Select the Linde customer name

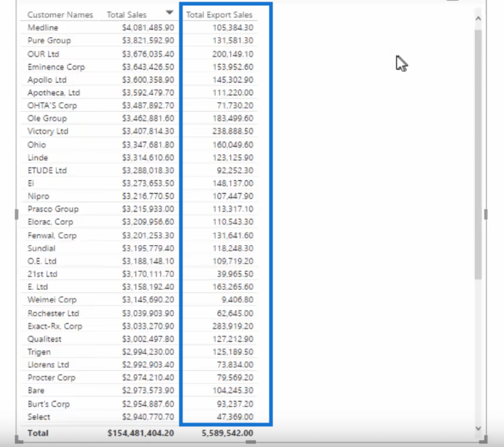(x=38, y=158)
